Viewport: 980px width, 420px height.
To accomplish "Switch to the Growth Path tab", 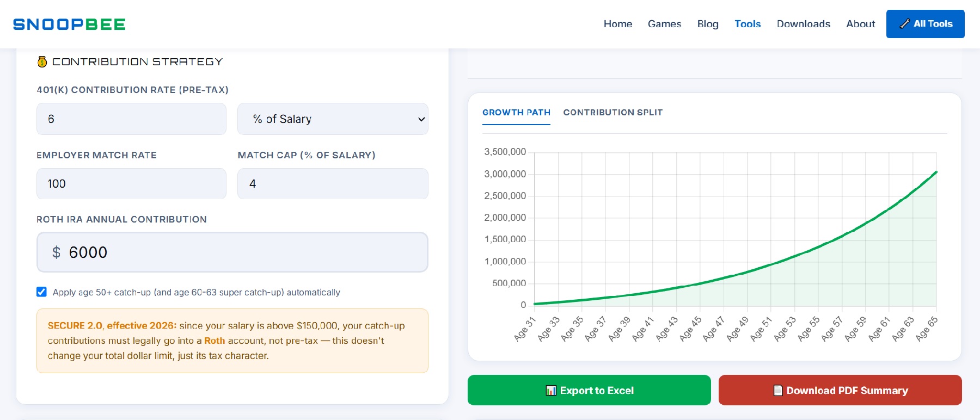I will [516, 112].
